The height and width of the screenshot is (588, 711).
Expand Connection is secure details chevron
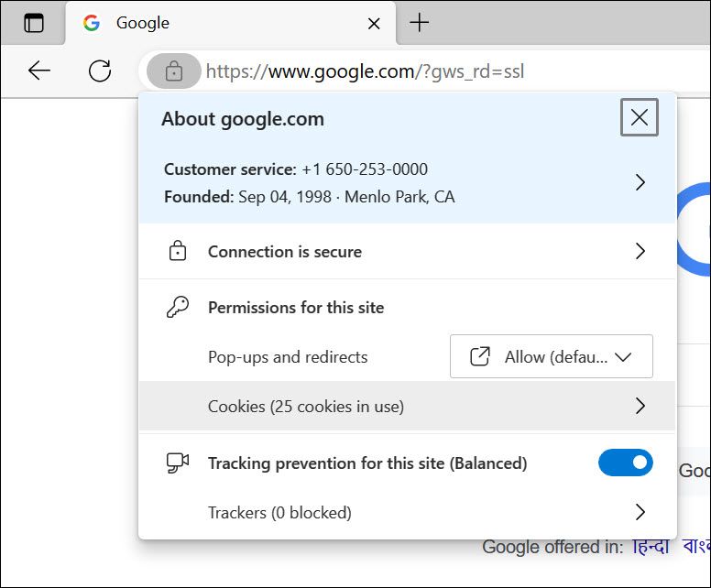tap(640, 252)
